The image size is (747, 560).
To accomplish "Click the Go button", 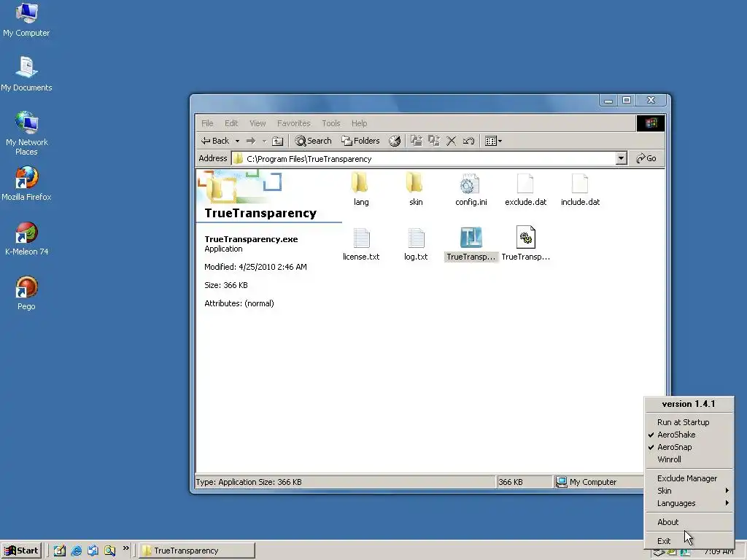I will [x=646, y=158].
